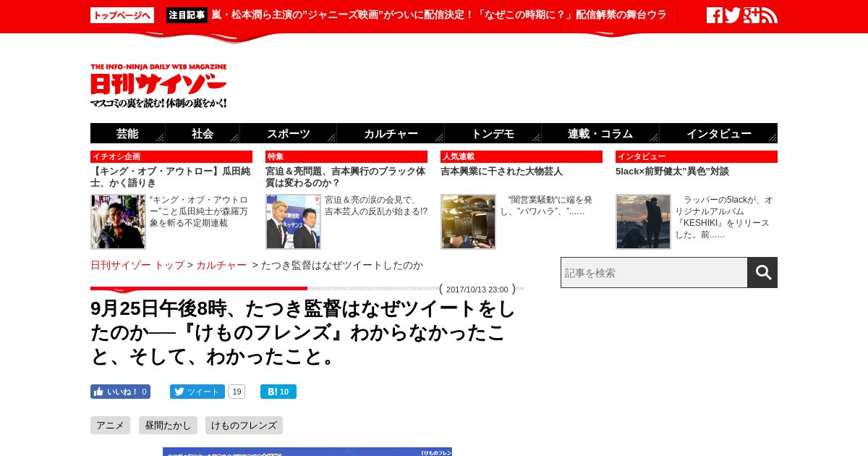Click the カルチャー breadcrumb link

pyautogui.click(x=221, y=265)
